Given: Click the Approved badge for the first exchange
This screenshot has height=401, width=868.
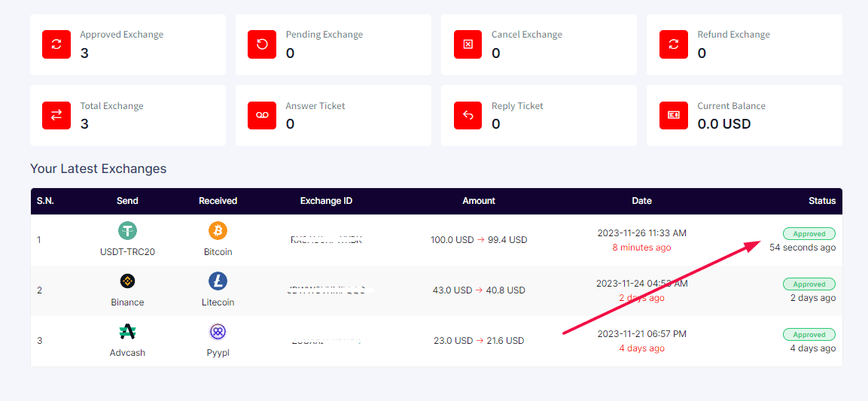Looking at the screenshot, I should pos(809,234).
